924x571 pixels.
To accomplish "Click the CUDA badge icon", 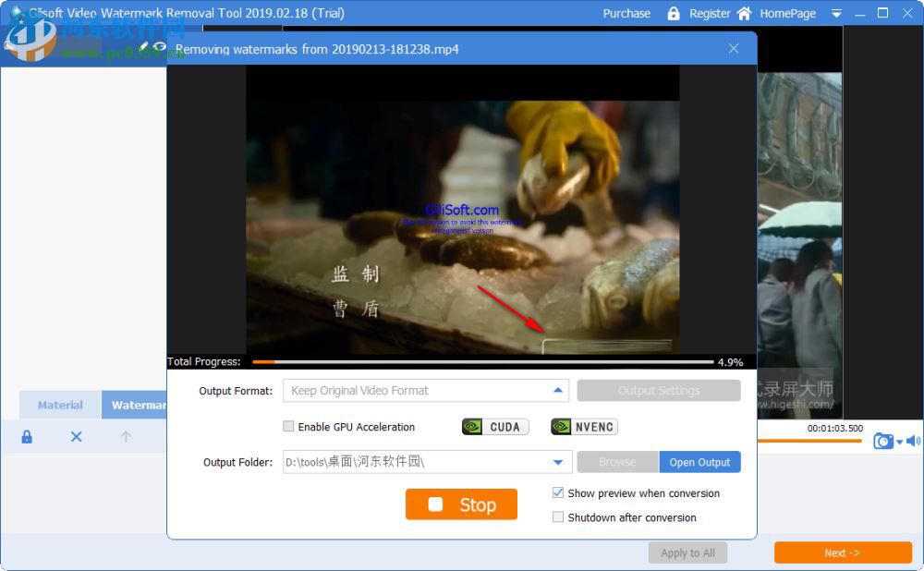I will click(x=494, y=426).
